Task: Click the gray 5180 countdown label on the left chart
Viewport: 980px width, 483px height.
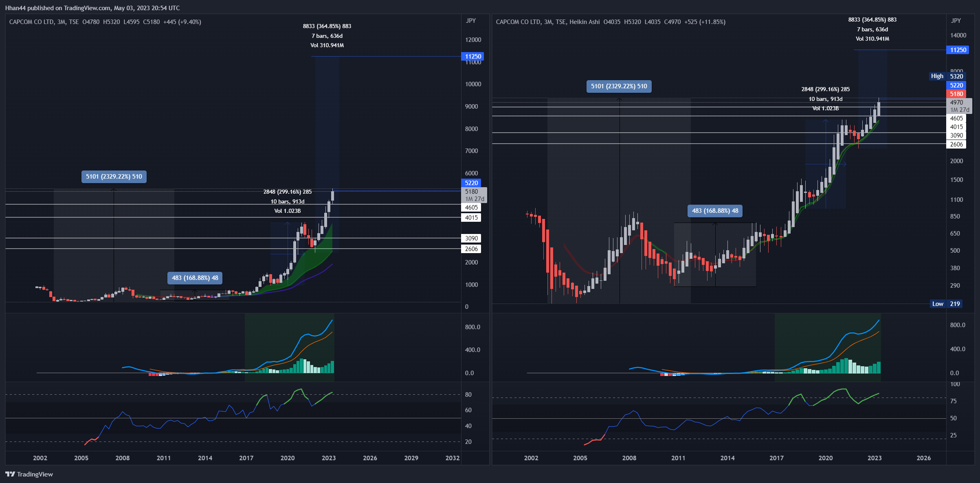Action: click(x=475, y=195)
